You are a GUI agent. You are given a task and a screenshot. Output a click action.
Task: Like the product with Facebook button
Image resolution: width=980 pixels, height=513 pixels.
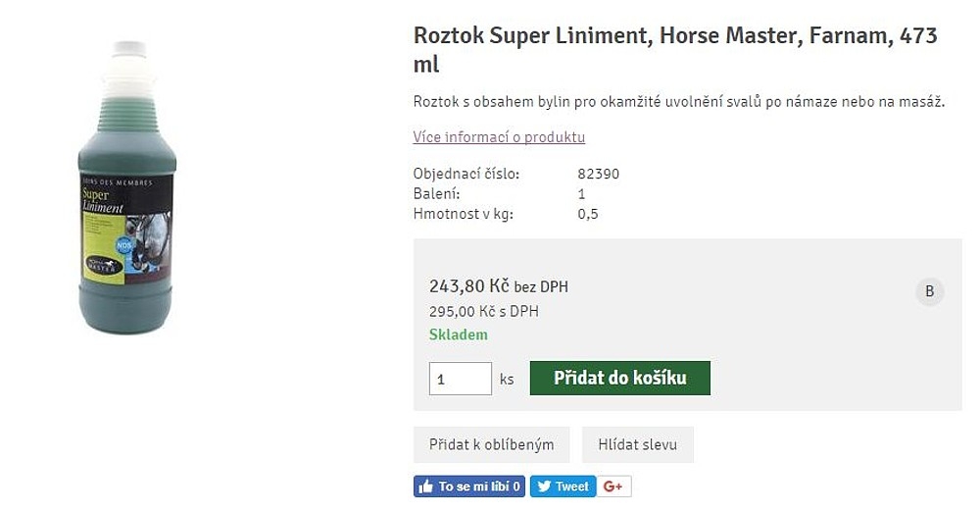click(x=469, y=487)
